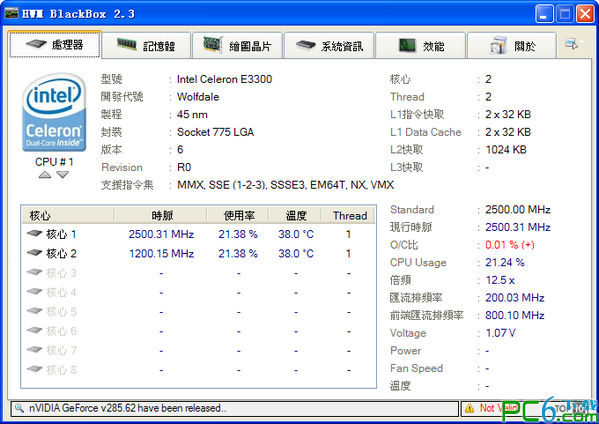Click the 使用率 column header

point(238,215)
